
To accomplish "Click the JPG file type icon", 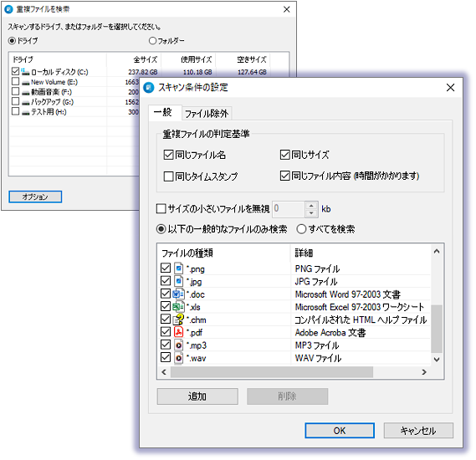I will (x=179, y=281).
